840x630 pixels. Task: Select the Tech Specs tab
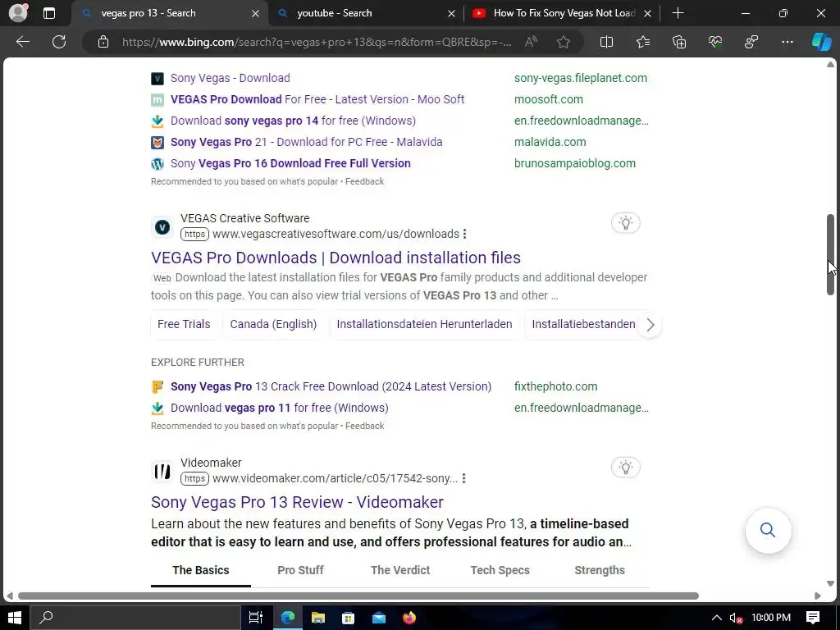pyautogui.click(x=500, y=571)
